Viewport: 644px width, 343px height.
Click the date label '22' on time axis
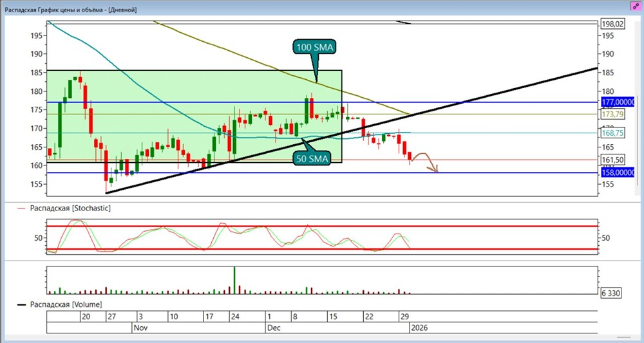coord(368,317)
